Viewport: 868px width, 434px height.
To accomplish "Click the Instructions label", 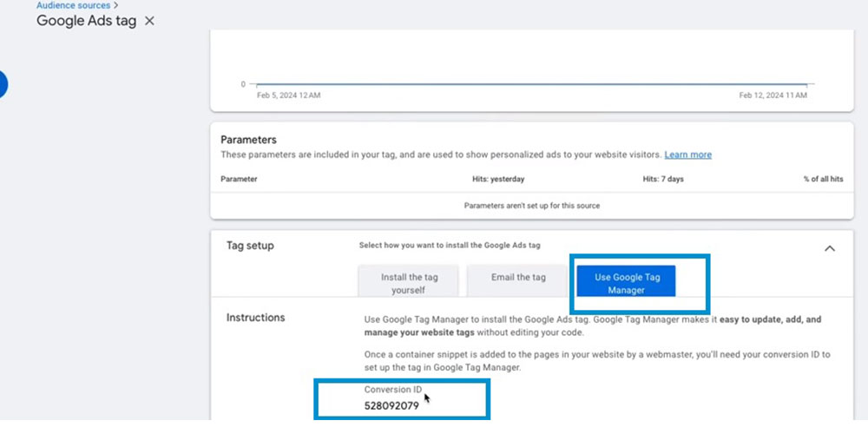I will coord(256,317).
